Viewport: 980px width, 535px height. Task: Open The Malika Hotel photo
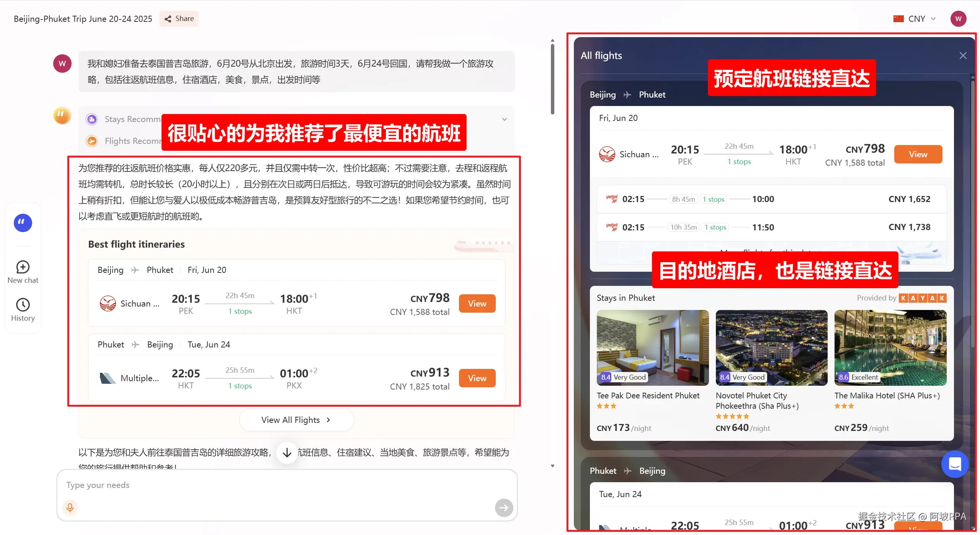tap(890, 347)
